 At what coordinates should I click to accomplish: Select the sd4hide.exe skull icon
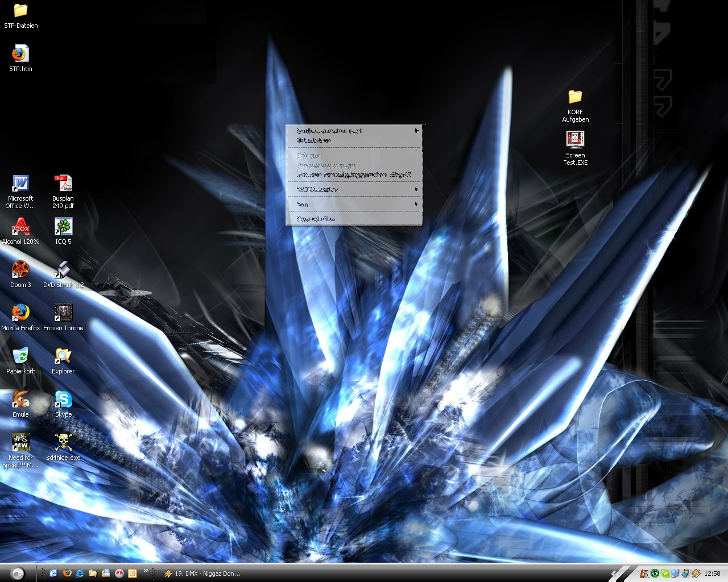click(63, 443)
